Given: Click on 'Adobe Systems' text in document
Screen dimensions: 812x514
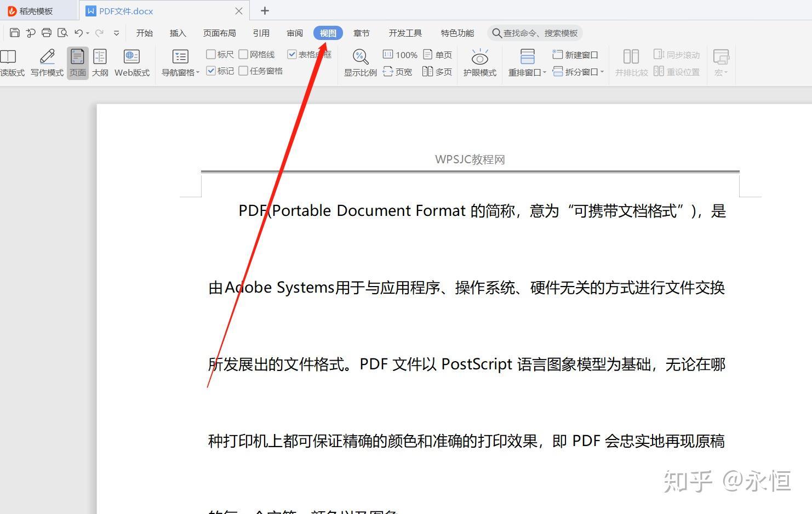Looking at the screenshot, I should click(279, 287).
